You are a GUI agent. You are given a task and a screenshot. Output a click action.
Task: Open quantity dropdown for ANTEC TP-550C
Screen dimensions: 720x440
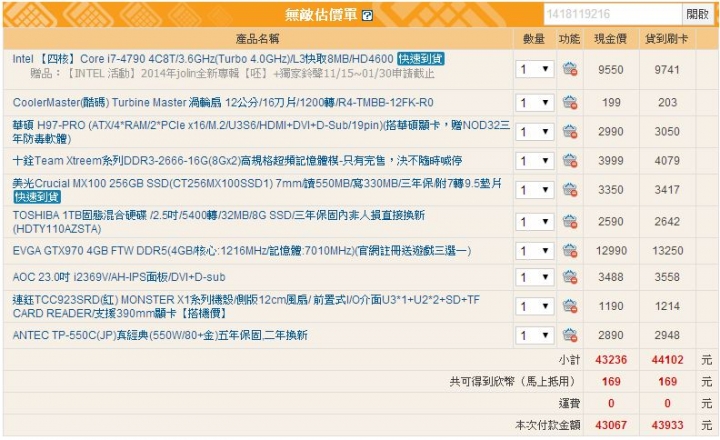(x=534, y=335)
